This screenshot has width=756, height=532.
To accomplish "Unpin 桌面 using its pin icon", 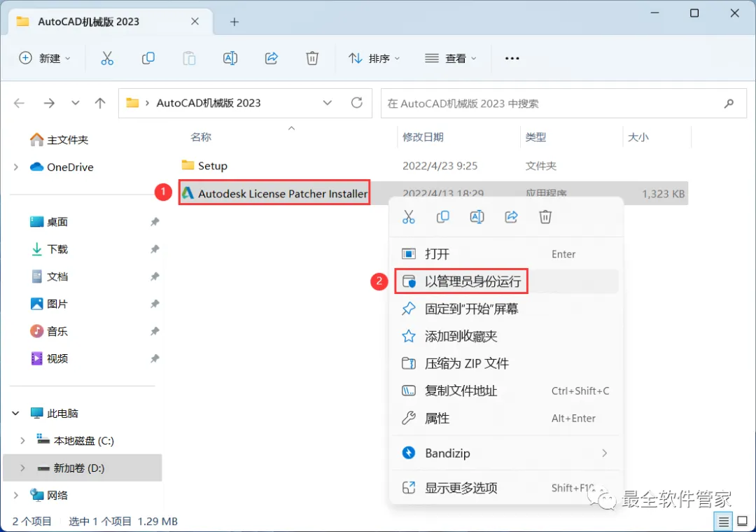I will click(x=155, y=222).
